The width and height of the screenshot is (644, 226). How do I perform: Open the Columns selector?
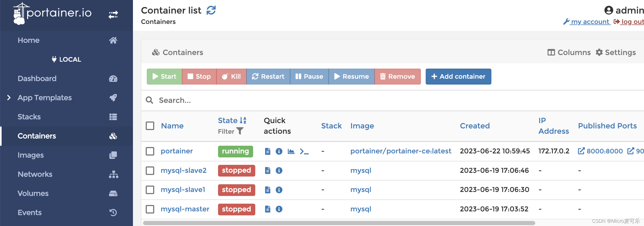pyautogui.click(x=569, y=52)
